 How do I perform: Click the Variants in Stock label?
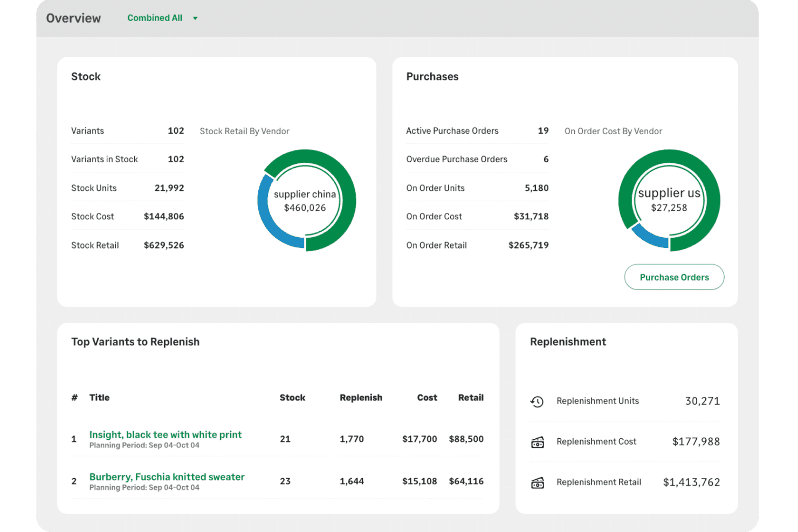tap(105, 160)
